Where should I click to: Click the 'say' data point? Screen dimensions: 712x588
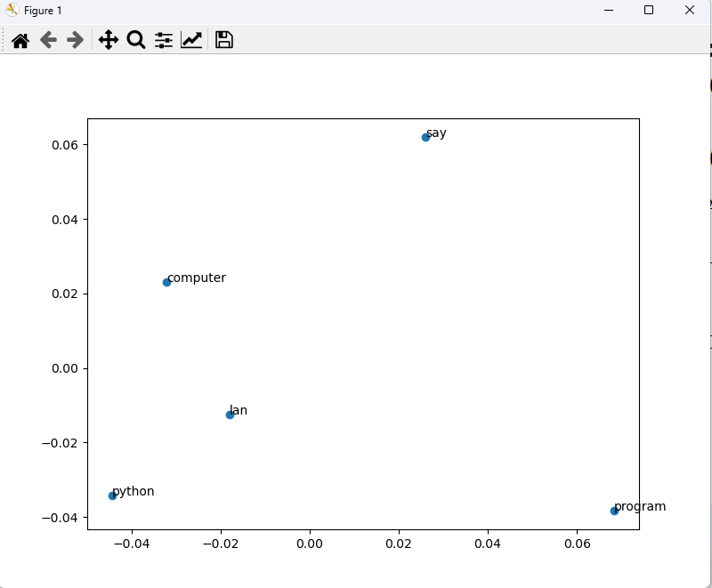coord(425,137)
